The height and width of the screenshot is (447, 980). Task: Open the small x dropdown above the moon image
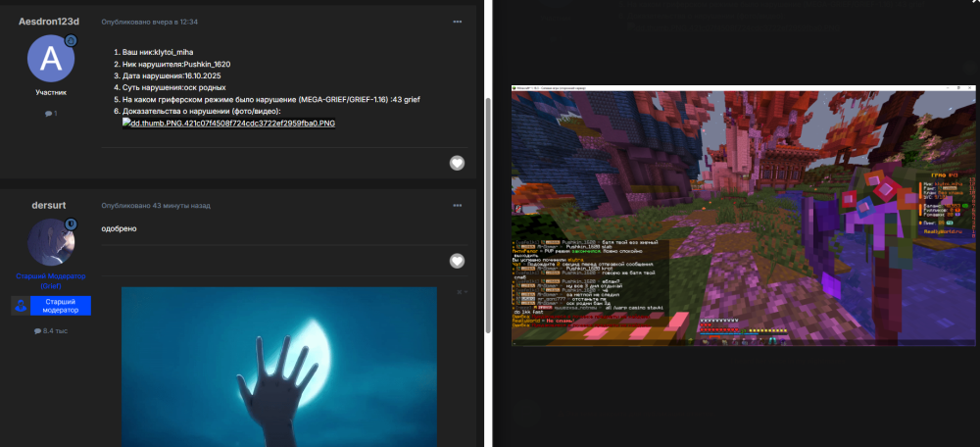click(x=462, y=292)
